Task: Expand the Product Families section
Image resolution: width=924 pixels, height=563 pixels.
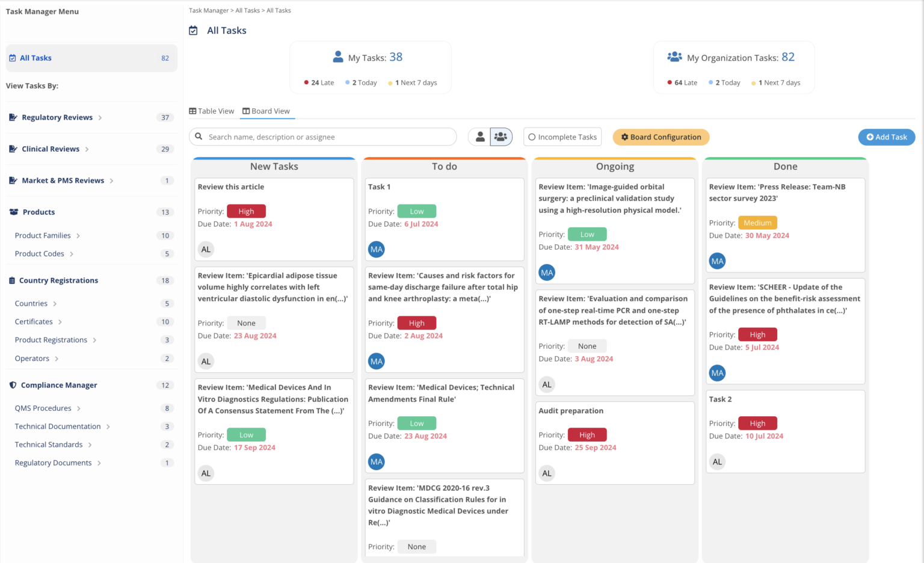Action: [x=79, y=236]
